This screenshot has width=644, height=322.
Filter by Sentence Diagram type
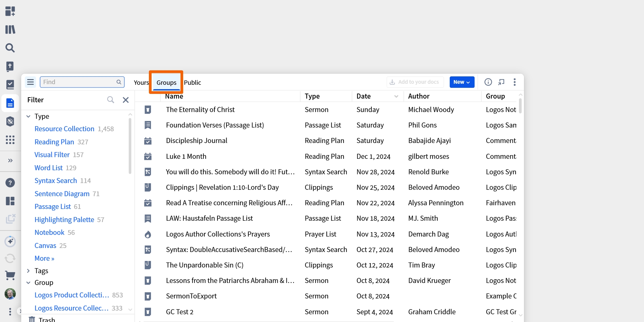62,194
